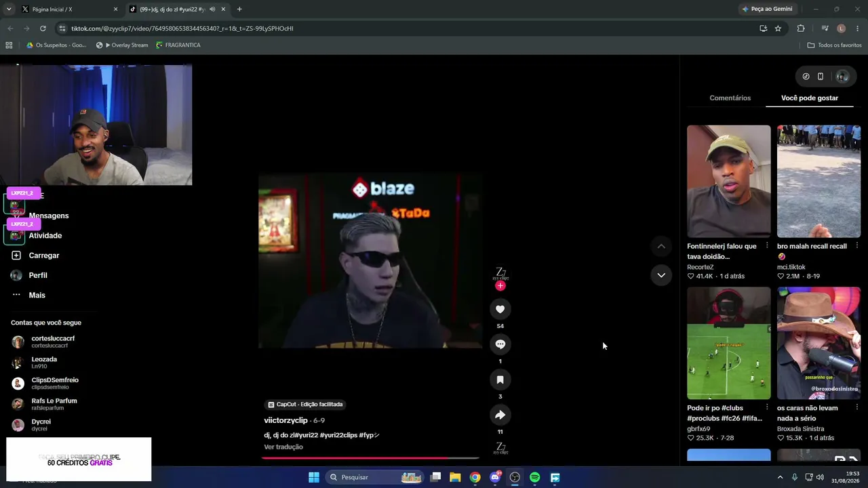Screen dimensions: 868x488
Task: Open the TikTok coins icon in the top pill
Action: click(806, 77)
